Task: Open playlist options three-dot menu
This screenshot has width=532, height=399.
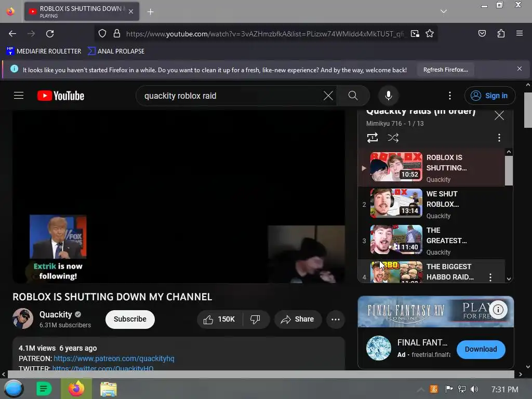Action: click(x=499, y=137)
